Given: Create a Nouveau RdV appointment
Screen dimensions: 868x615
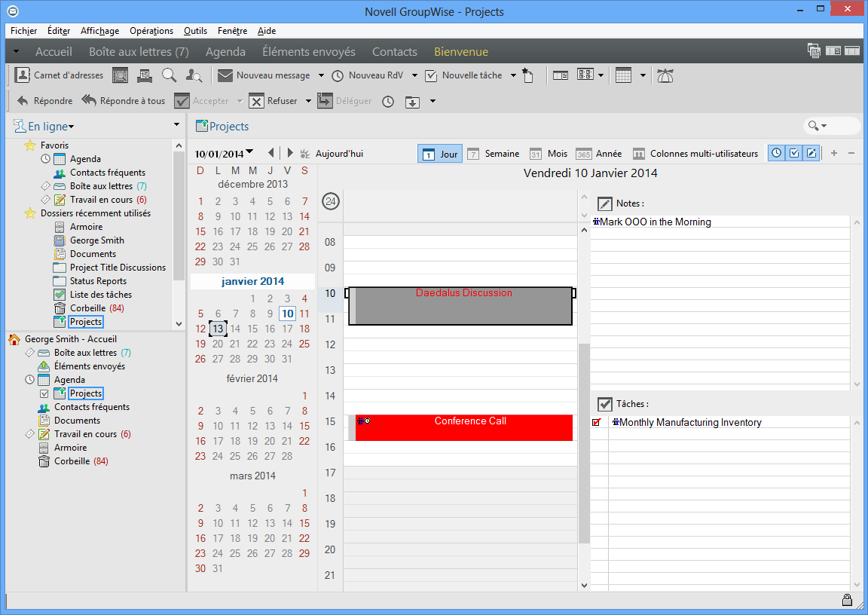Looking at the screenshot, I should (x=368, y=75).
